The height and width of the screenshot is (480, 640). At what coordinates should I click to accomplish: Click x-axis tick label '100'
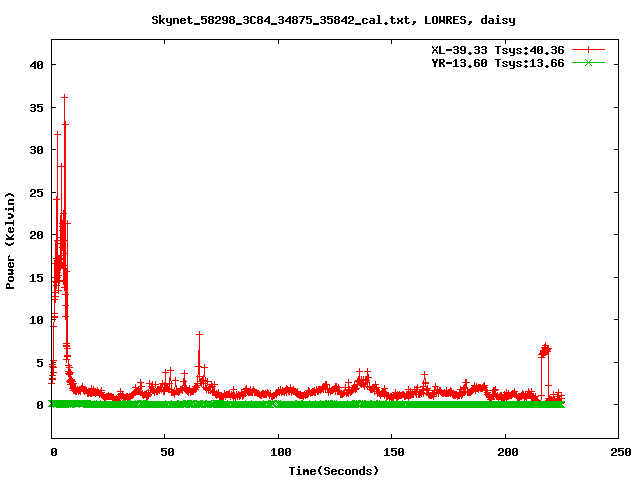tap(281, 452)
